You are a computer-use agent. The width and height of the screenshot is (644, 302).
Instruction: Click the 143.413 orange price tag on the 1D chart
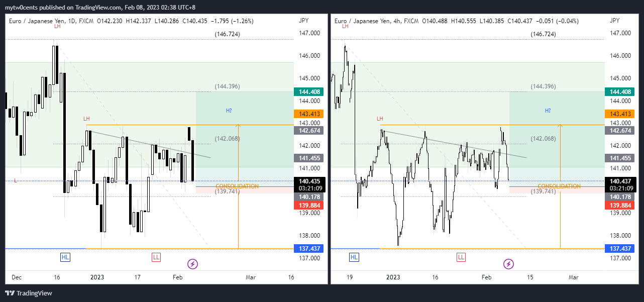tap(309, 114)
